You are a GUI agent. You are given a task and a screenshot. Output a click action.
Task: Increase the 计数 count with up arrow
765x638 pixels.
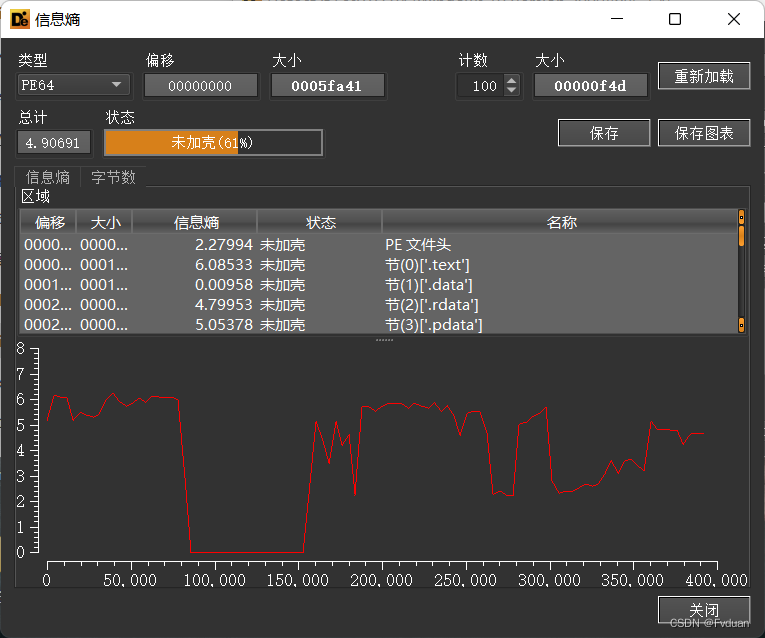point(511,81)
